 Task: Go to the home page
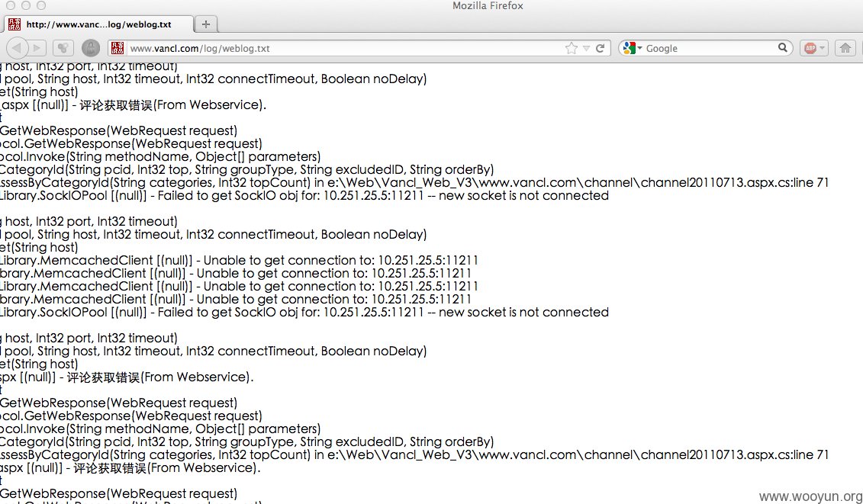pyautogui.click(x=845, y=49)
